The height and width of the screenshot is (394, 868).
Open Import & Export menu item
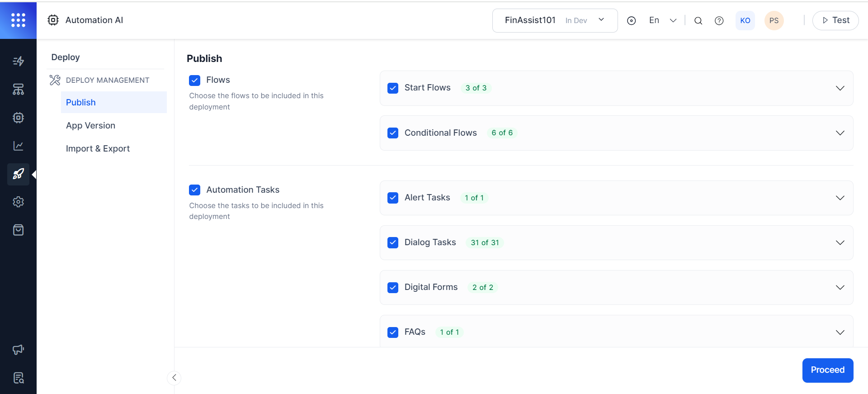coord(98,149)
